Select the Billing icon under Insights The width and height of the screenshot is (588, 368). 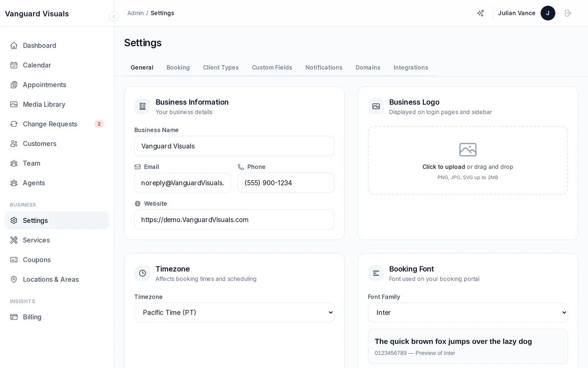point(14,317)
